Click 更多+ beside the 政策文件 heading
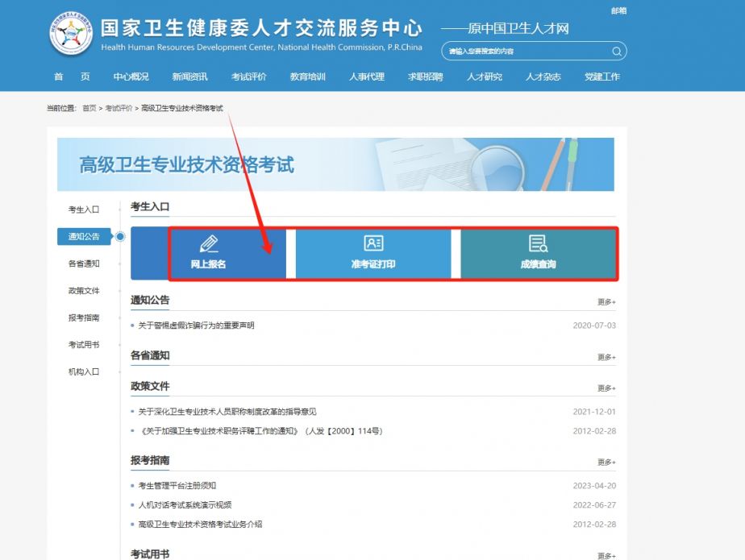The image size is (745, 560). click(x=607, y=388)
